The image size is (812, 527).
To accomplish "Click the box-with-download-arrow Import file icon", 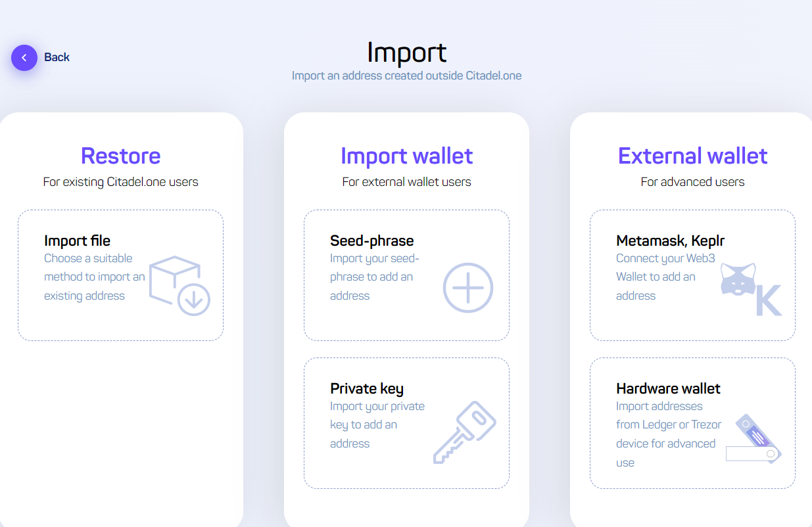I will click(179, 286).
